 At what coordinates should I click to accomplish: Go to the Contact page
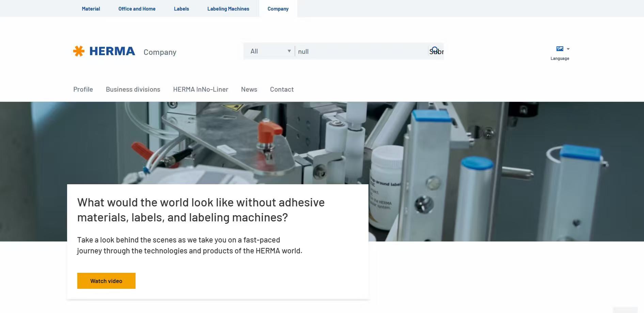tap(282, 89)
